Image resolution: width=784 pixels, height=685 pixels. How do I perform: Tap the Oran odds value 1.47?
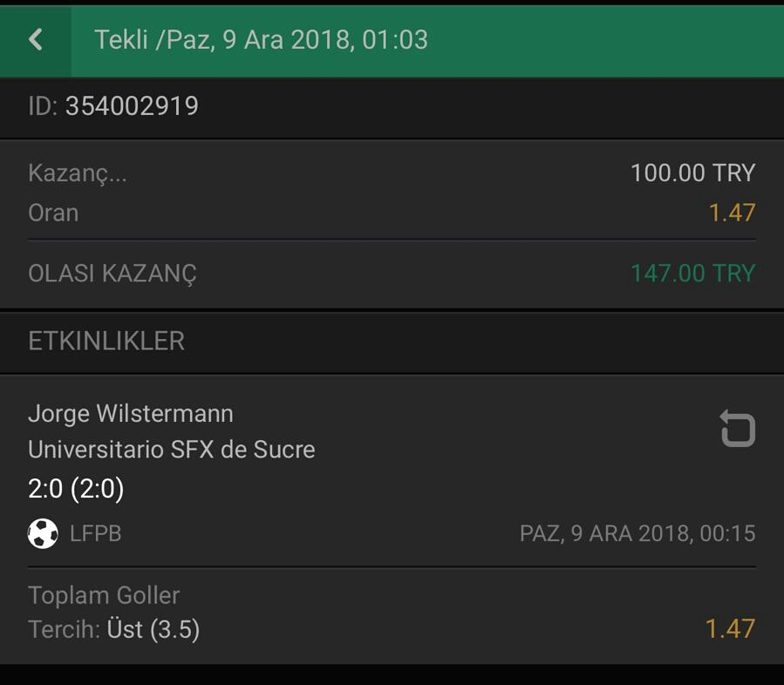click(732, 213)
